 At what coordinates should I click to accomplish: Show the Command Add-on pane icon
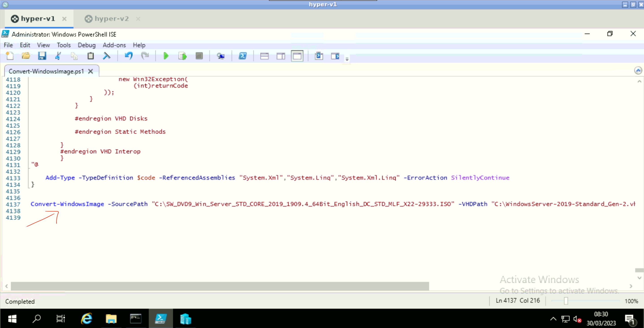(x=335, y=56)
